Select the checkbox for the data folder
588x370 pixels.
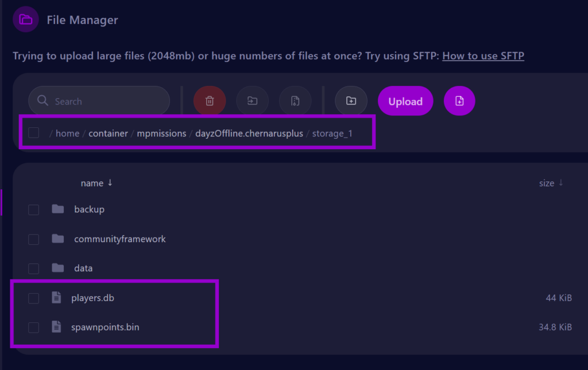pos(34,268)
